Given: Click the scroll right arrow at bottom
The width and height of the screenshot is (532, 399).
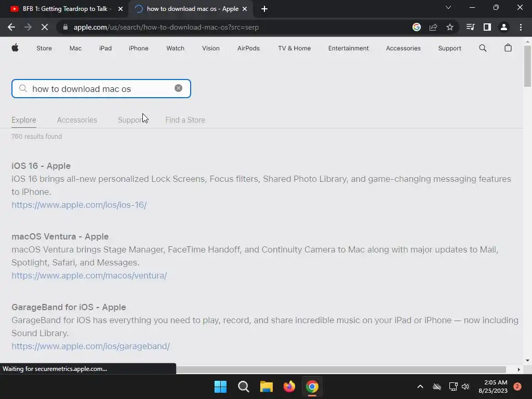Looking at the screenshot, I should 518,369.
